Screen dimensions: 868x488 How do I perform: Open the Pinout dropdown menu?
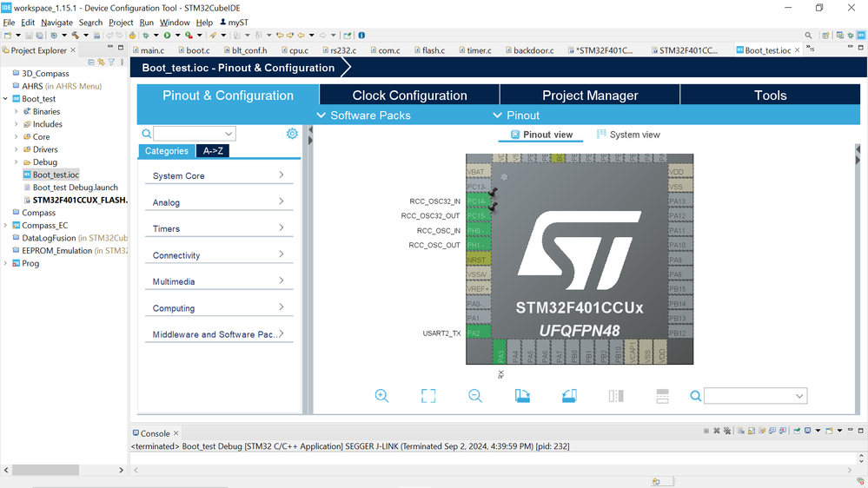(x=516, y=115)
